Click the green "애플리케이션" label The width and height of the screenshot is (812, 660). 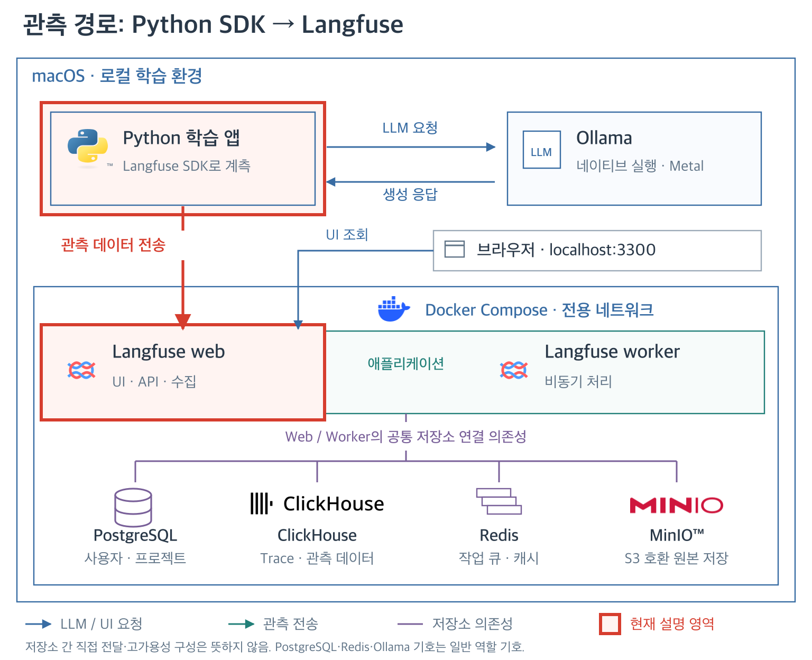(405, 363)
